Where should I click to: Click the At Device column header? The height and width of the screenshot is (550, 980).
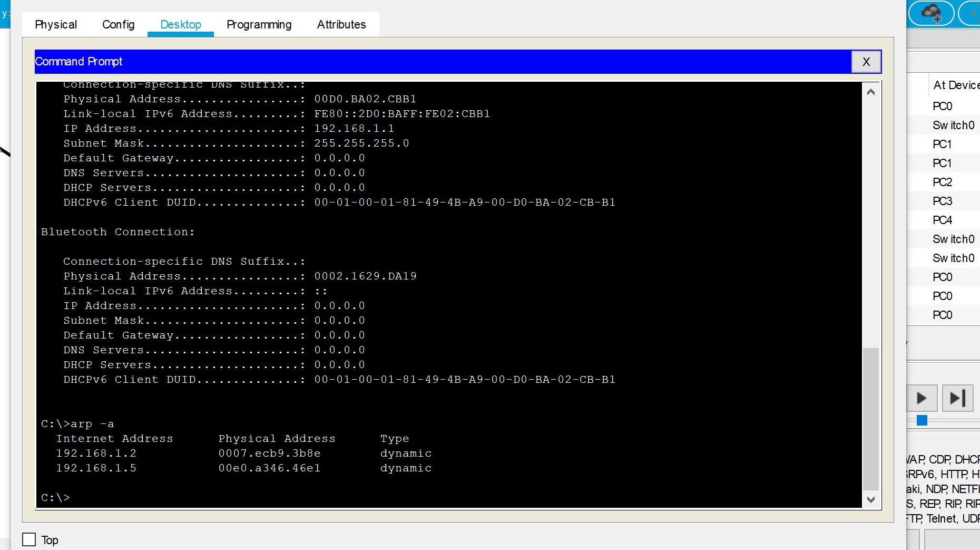pyautogui.click(x=956, y=85)
